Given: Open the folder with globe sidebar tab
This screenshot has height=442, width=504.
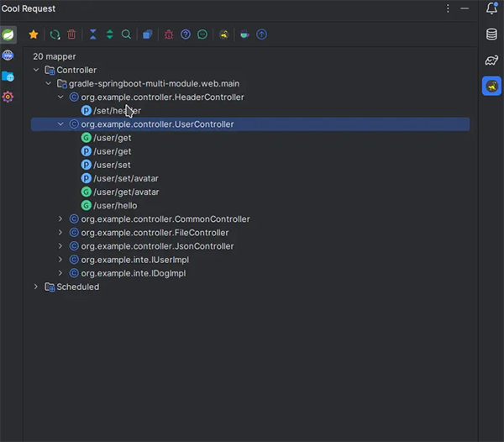Looking at the screenshot, I should 8,76.
